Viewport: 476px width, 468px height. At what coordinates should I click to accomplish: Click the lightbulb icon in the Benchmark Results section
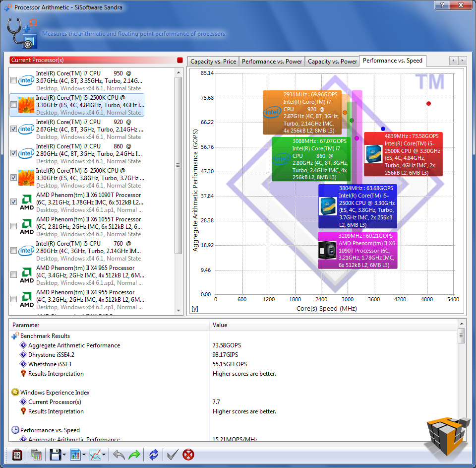(23, 374)
